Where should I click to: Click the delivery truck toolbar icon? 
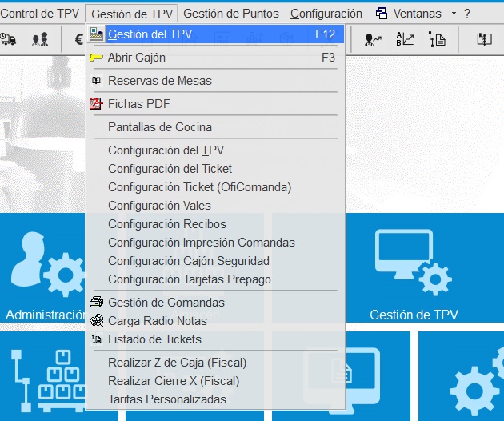point(8,39)
